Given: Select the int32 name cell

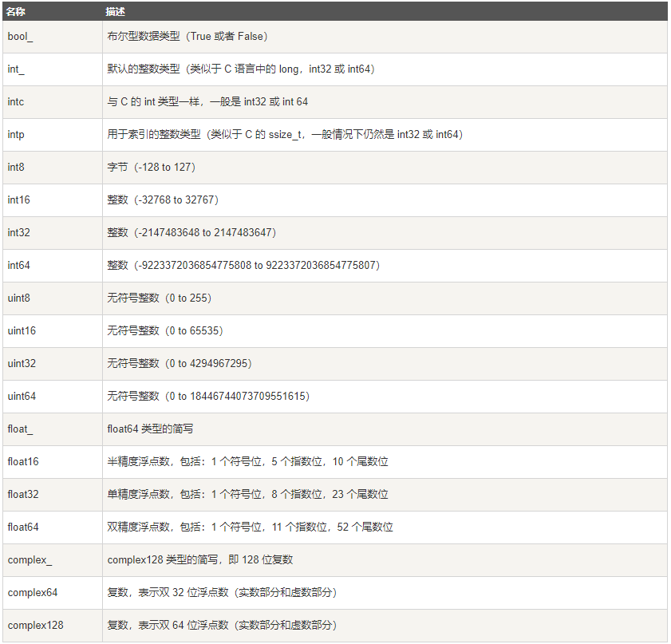Looking at the screenshot, I should click(x=52, y=233).
